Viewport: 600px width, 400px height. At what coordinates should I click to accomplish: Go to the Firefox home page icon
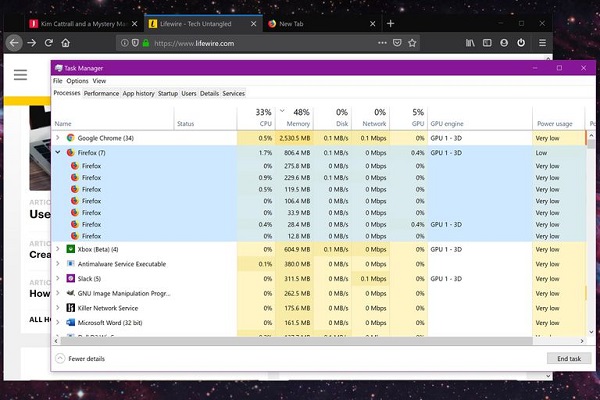[65, 43]
